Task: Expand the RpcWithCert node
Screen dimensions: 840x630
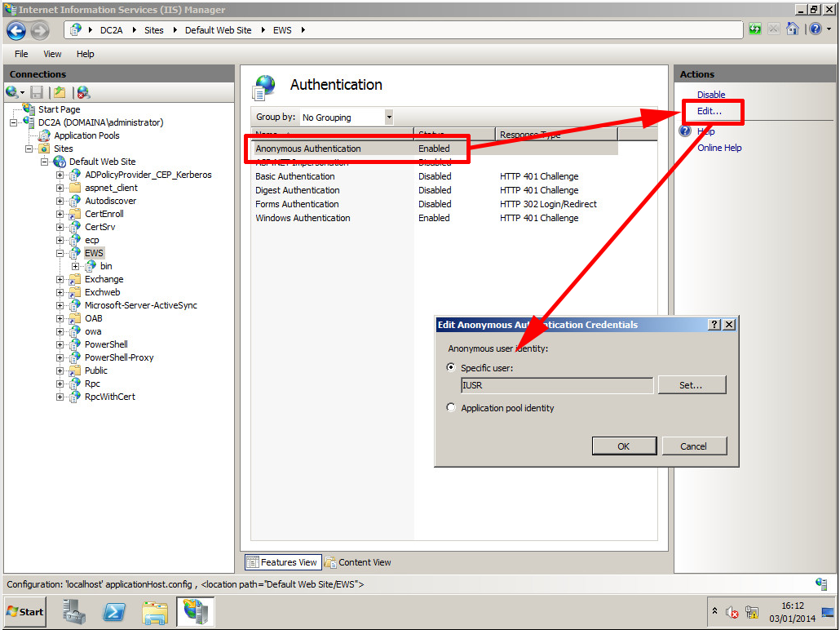Action: click(x=60, y=397)
